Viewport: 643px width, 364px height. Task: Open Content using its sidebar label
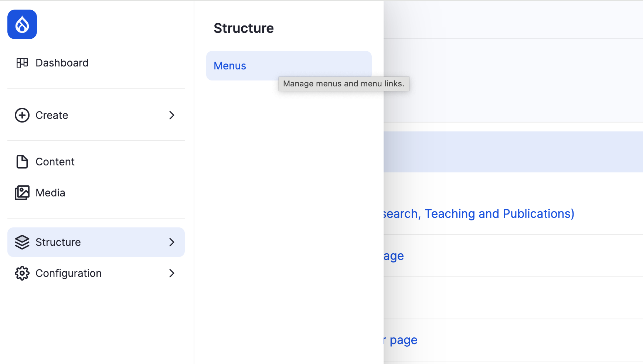55,162
